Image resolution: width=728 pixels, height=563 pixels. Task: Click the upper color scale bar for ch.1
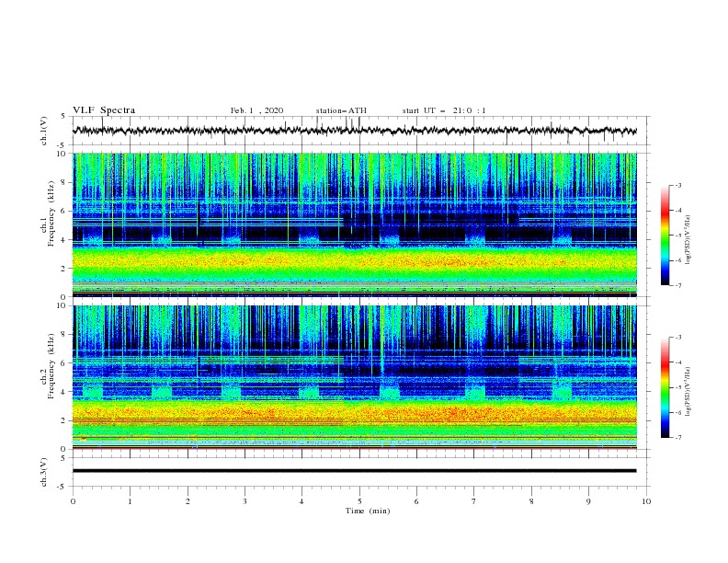(x=665, y=236)
